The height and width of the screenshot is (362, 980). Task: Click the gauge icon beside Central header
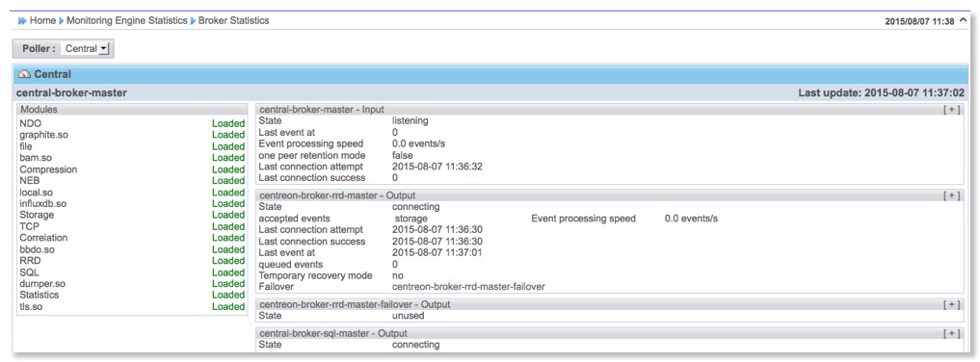pyautogui.click(x=24, y=74)
